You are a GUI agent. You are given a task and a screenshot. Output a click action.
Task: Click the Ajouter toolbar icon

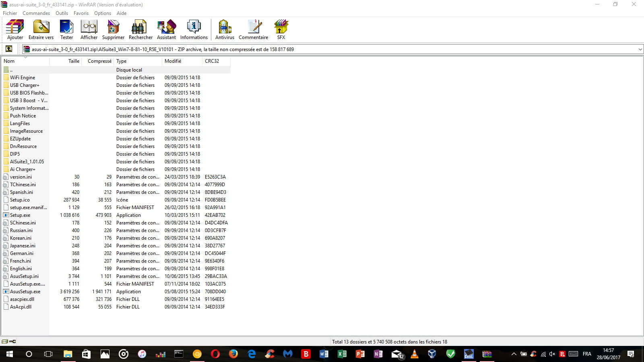(x=15, y=30)
